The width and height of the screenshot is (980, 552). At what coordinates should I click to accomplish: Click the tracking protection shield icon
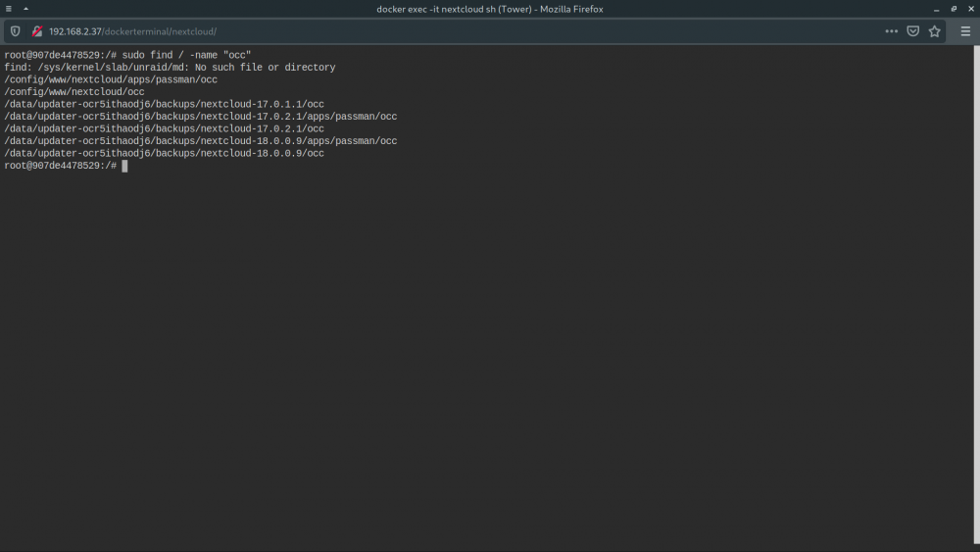[16, 31]
